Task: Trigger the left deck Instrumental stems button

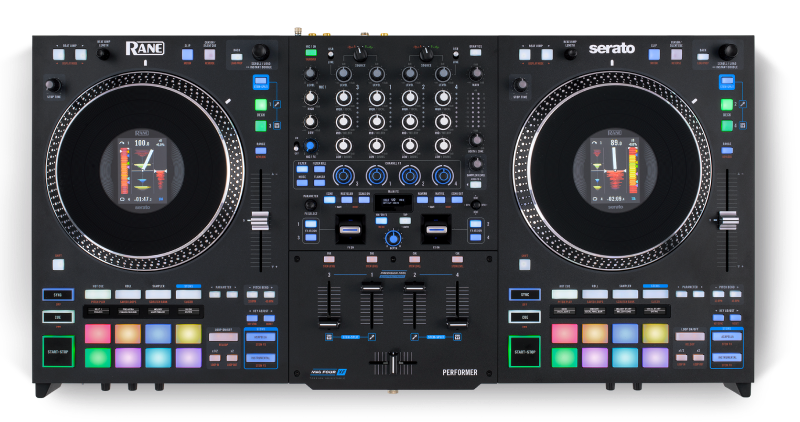Action: (261, 358)
